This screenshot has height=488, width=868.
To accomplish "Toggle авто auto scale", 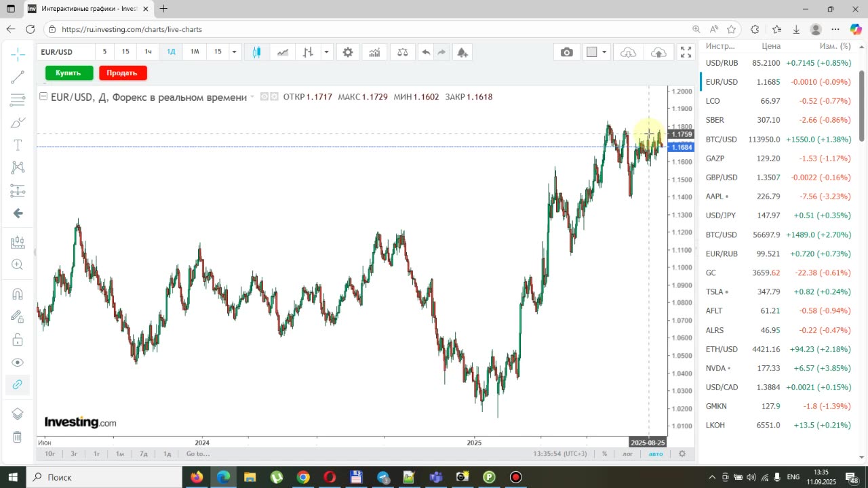I will tap(656, 454).
